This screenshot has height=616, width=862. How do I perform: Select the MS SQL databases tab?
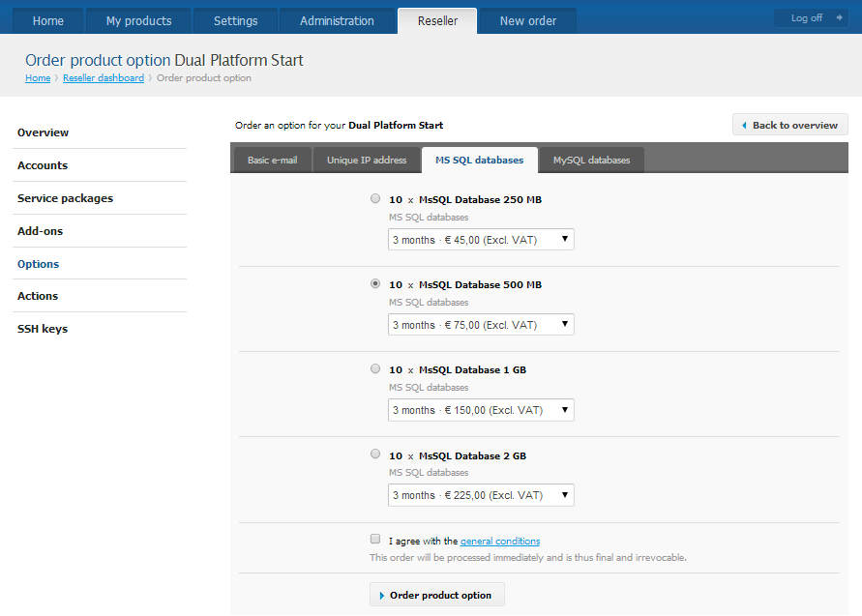click(480, 160)
